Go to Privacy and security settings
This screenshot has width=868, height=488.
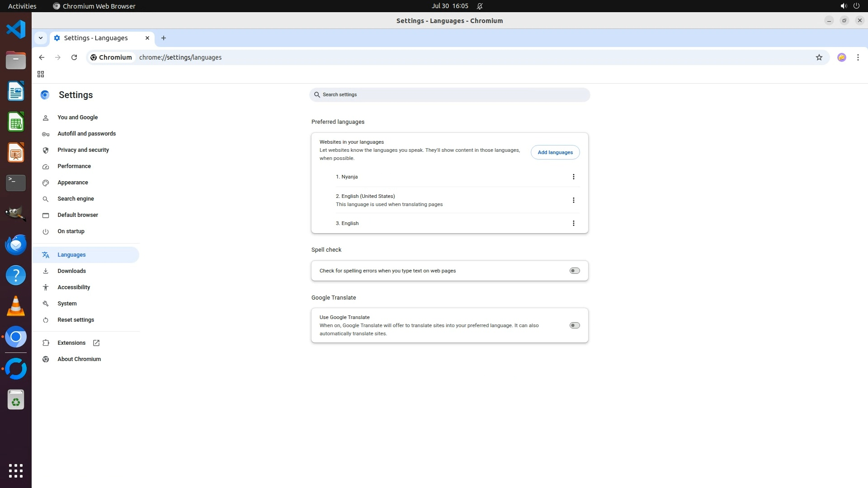[83, 150]
